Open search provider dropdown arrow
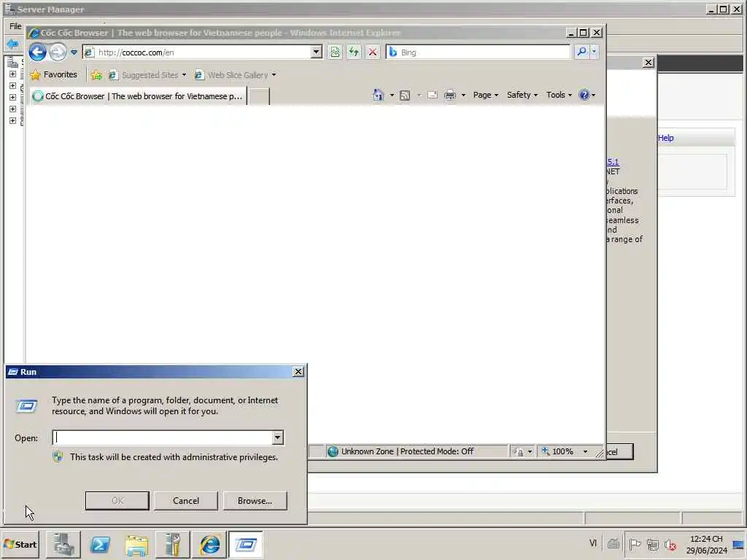 594,52
